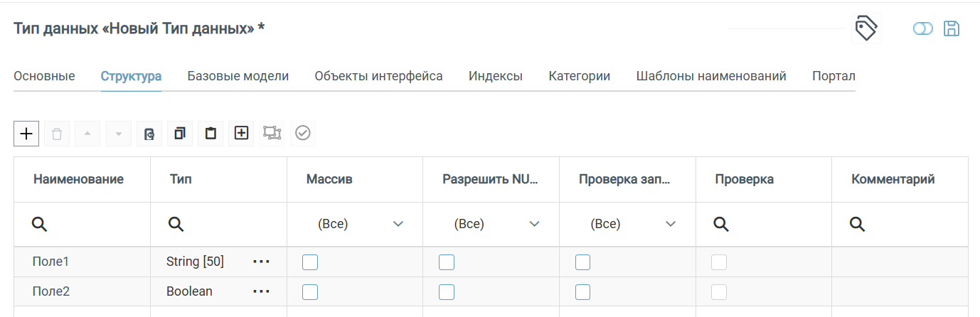Click the search icon under Наименование
This screenshot has width=980, height=317.
tap(40, 225)
